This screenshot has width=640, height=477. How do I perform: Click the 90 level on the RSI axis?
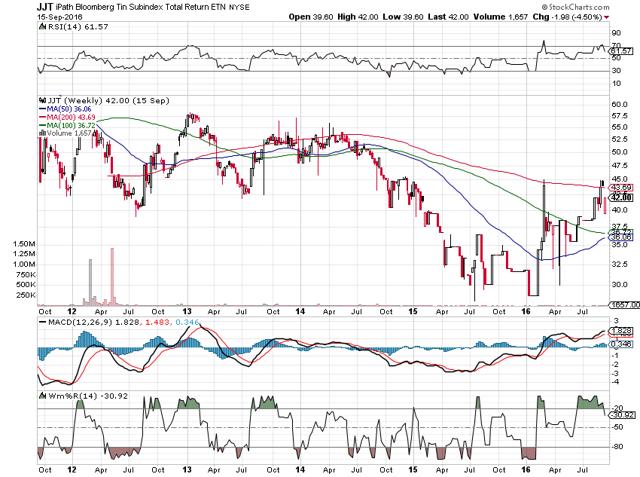[616, 33]
